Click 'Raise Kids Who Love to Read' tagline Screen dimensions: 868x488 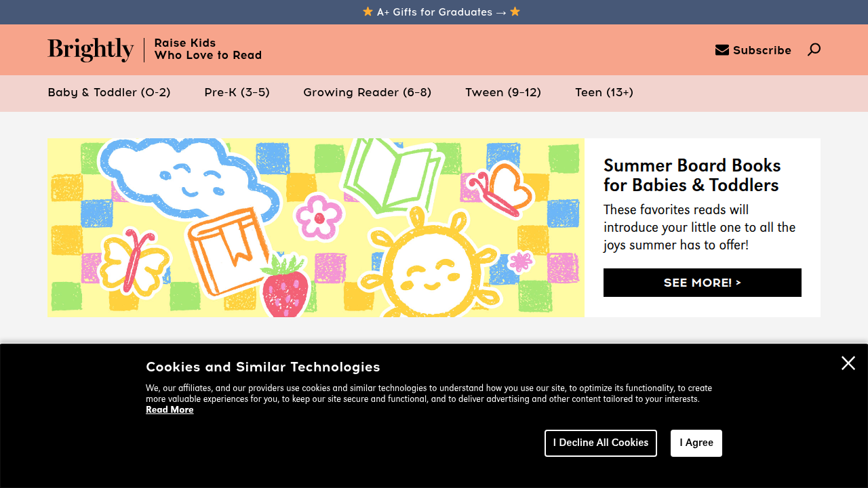[x=208, y=49]
